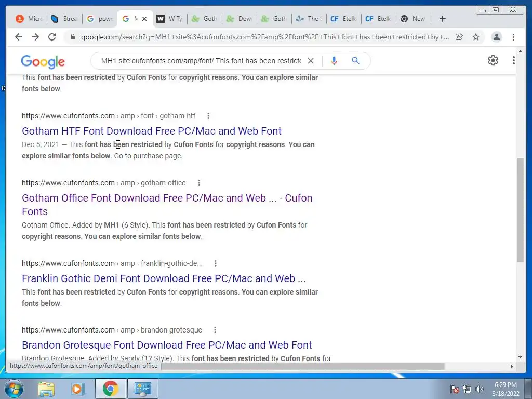Switch to the Micr tab

coord(29,19)
